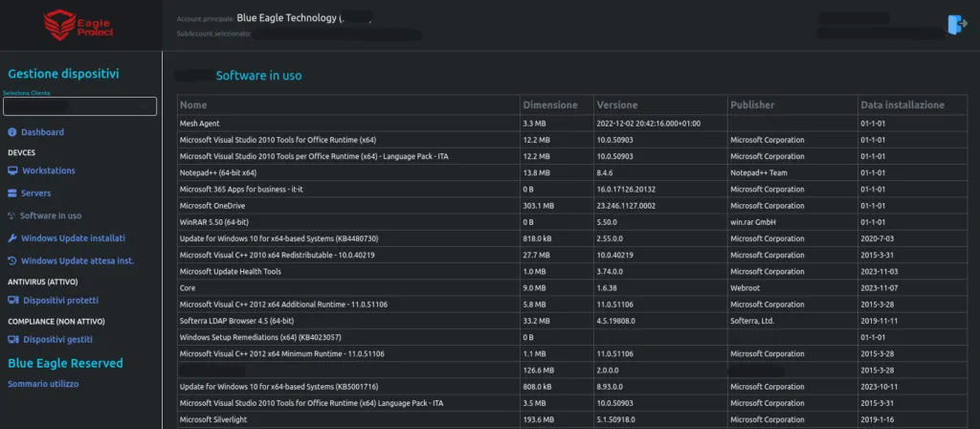Select the Core software entry

[x=187, y=288]
